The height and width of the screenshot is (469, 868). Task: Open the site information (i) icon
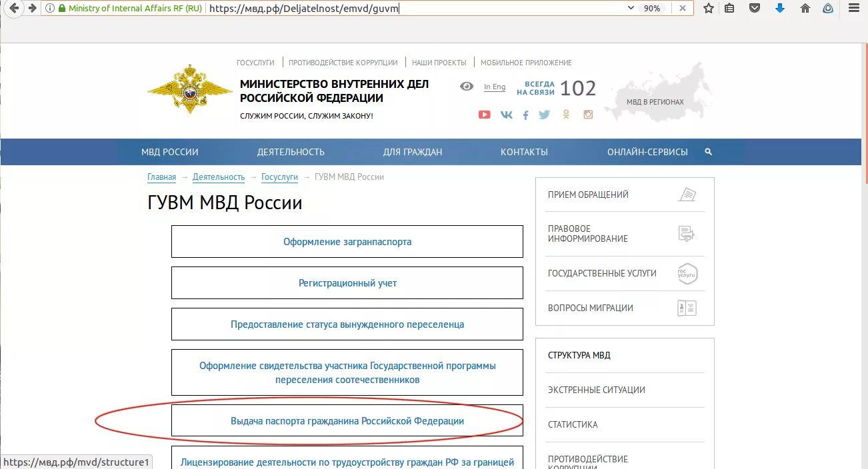[50, 9]
